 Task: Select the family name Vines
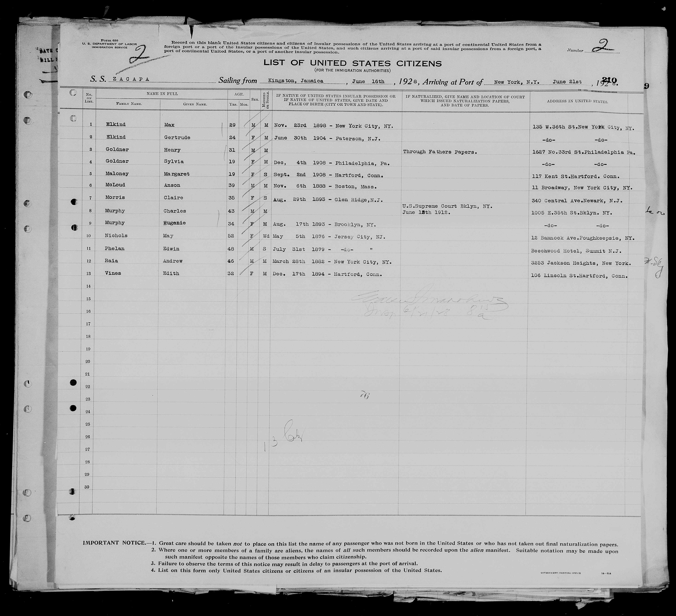tap(113, 273)
